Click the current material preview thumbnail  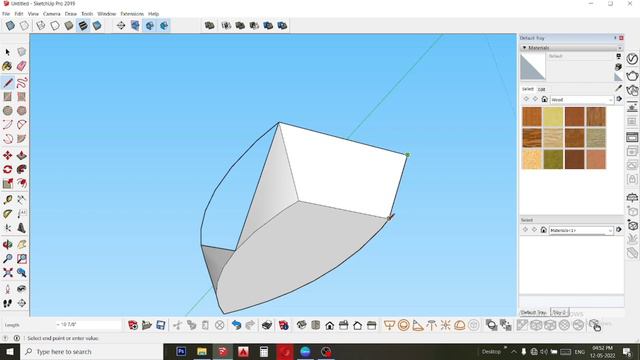tap(533, 67)
